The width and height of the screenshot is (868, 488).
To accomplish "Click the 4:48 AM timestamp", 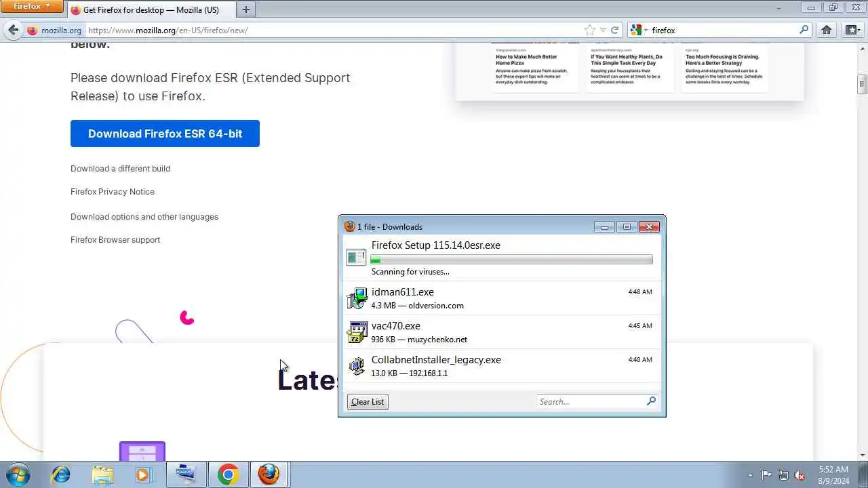I will click(640, 292).
